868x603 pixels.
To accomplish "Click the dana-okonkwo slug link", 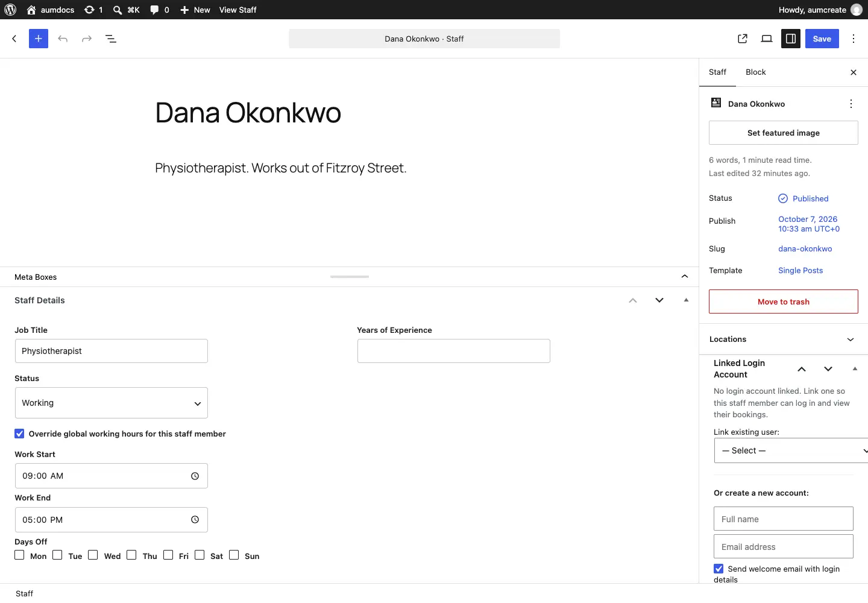I will tap(805, 249).
